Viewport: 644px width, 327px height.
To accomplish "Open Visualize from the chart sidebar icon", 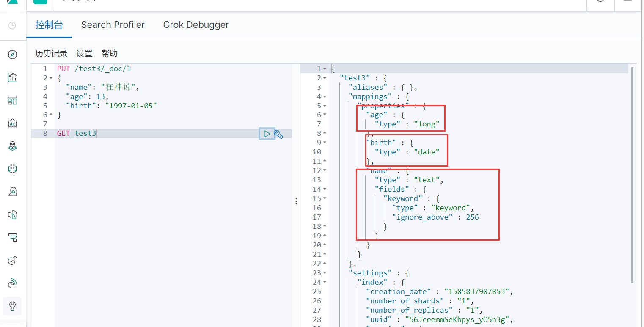I will pyautogui.click(x=12, y=77).
